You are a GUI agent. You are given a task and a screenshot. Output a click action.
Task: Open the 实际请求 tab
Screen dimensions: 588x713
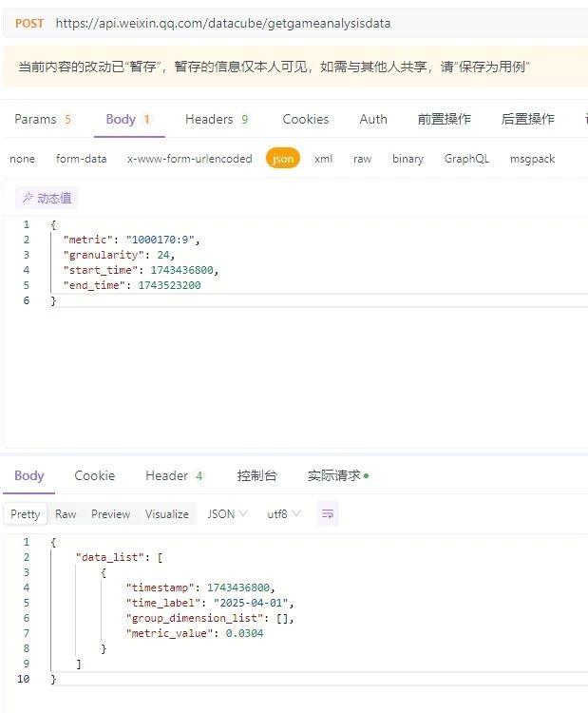tap(338, 475)
